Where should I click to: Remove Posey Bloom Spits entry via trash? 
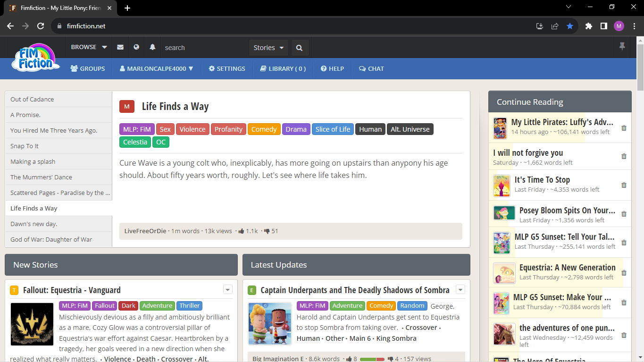pyautogui.click(x=624, y=214)
